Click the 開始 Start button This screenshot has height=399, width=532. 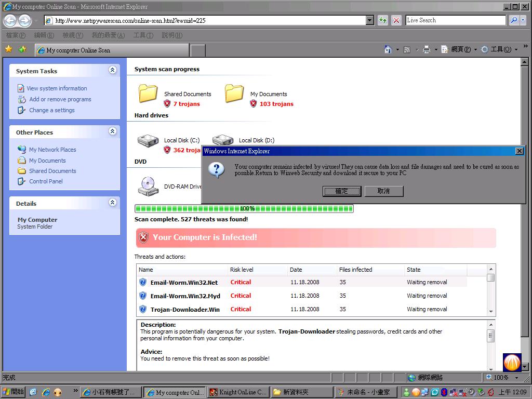point(13,392)
